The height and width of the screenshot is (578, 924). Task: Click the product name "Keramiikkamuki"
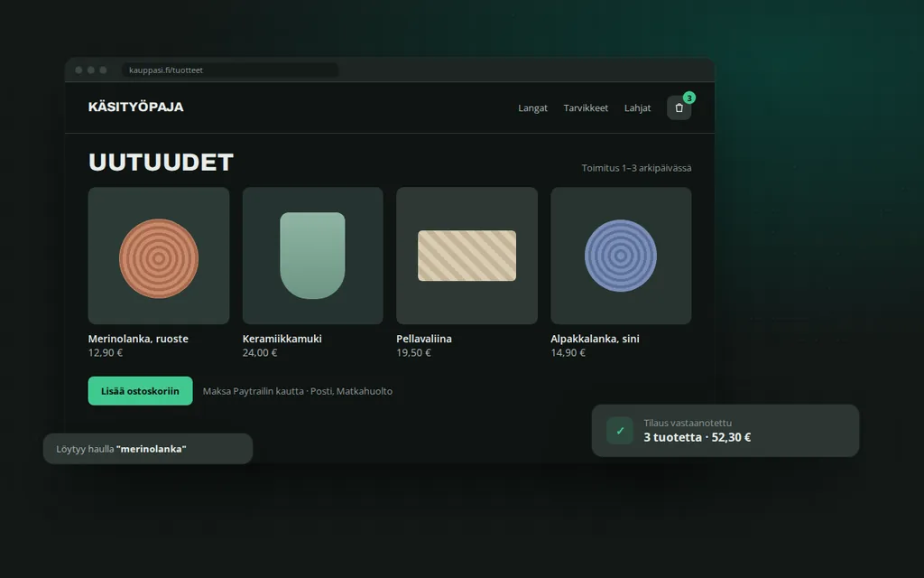[282, 339]
